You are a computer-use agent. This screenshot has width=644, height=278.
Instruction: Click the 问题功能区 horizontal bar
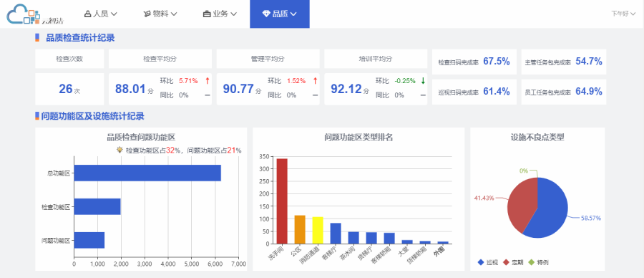coord(89,240)
